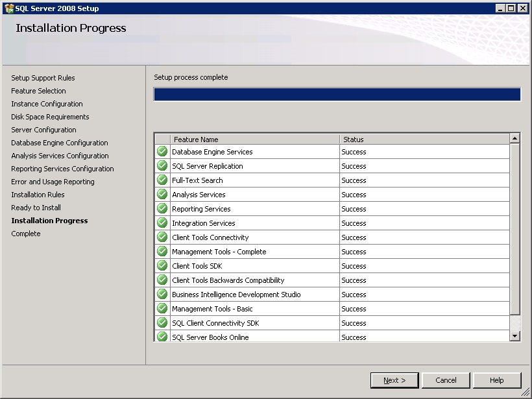Click the scrollbar down arrow in feature list
The width and height of the screenshot is (532, 399).
click(x=514, y=336)
